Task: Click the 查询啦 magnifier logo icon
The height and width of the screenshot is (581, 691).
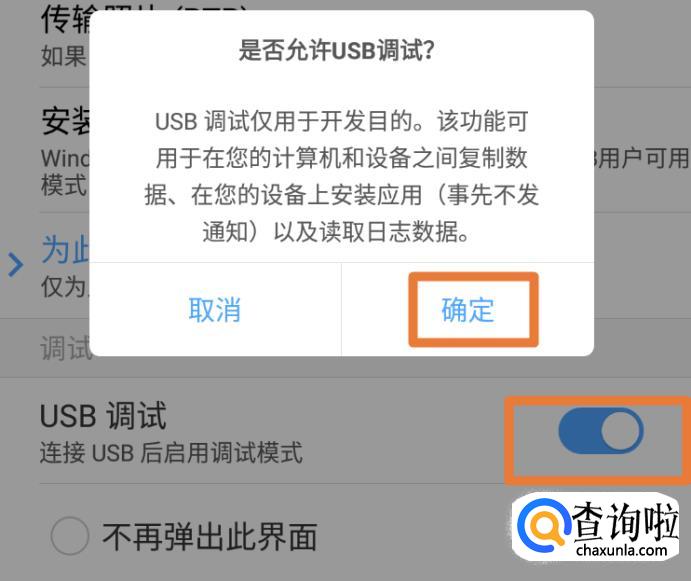Action: pyautogui.click(x=542, y=523)
